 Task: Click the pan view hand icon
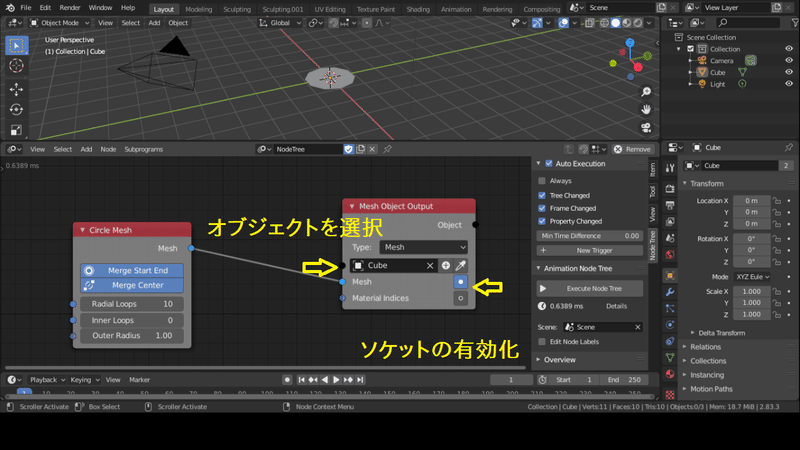tap(646, 110)
